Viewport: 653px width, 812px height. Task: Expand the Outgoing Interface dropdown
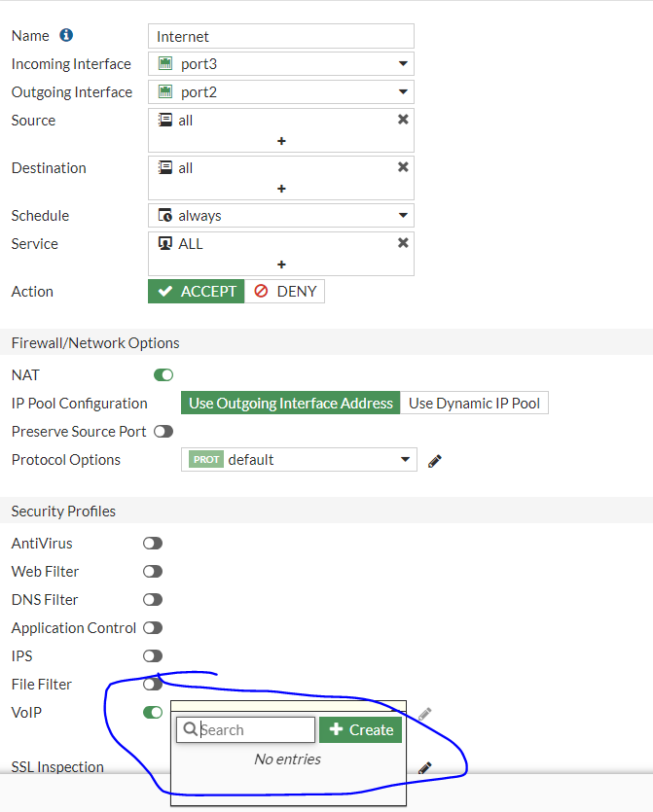pyautogui.click(x=281, y=92)
